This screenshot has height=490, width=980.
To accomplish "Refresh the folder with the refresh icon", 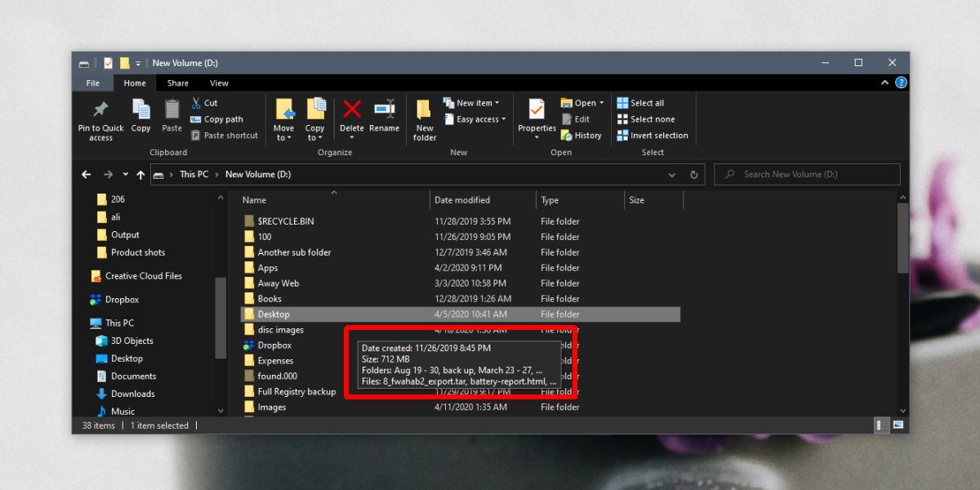I will (693, 174).
